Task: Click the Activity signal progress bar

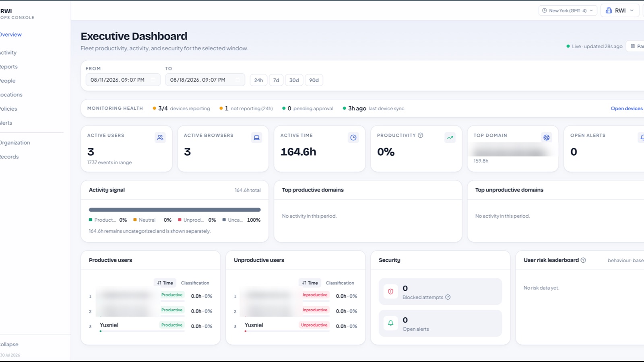Action: 175,210
